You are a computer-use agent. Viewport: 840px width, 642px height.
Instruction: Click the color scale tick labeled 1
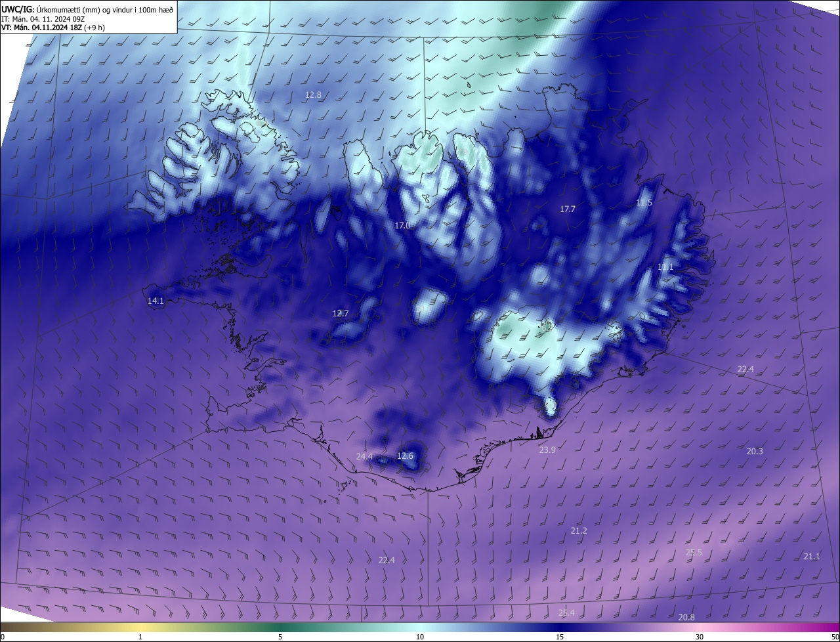pos(140,637)
